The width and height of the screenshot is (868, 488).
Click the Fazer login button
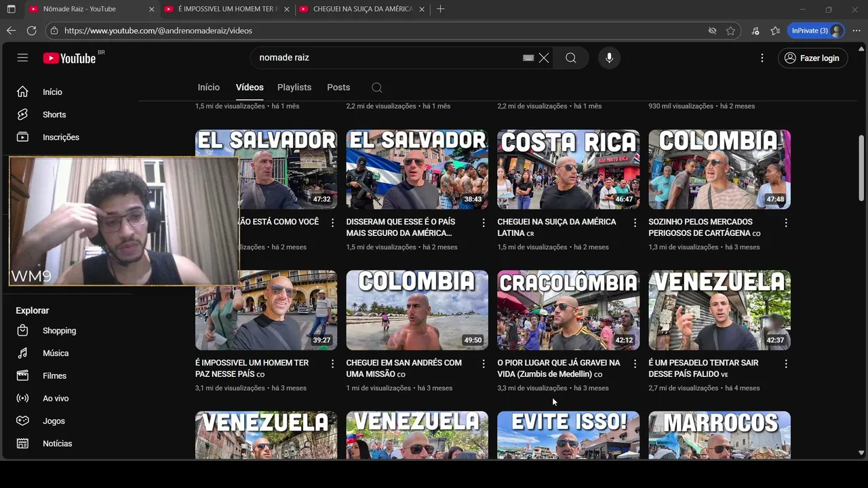[x=812, y=58]
